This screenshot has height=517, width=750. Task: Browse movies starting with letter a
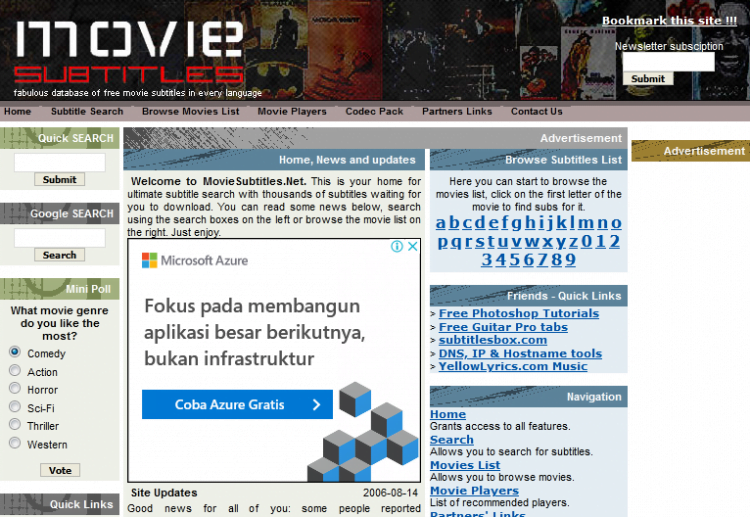441,223
